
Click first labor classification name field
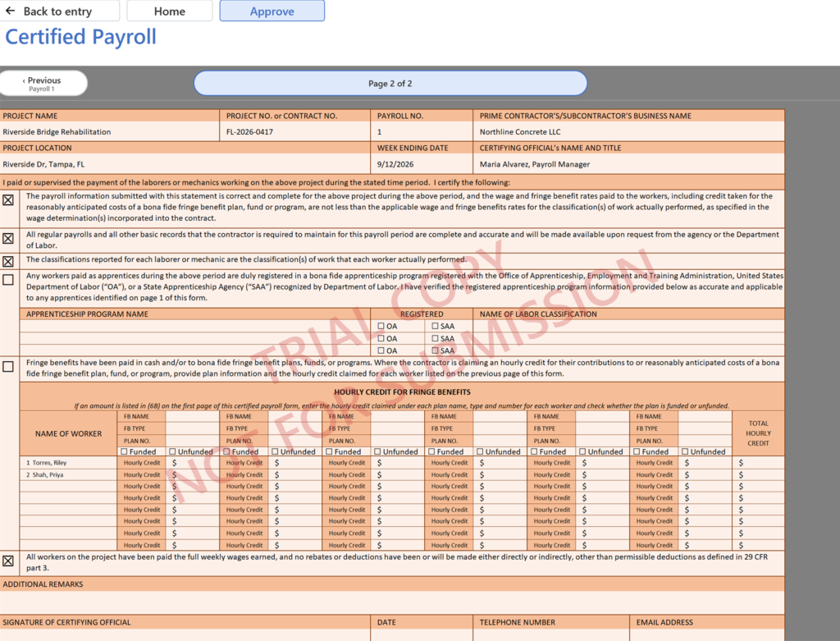point(629,326)
